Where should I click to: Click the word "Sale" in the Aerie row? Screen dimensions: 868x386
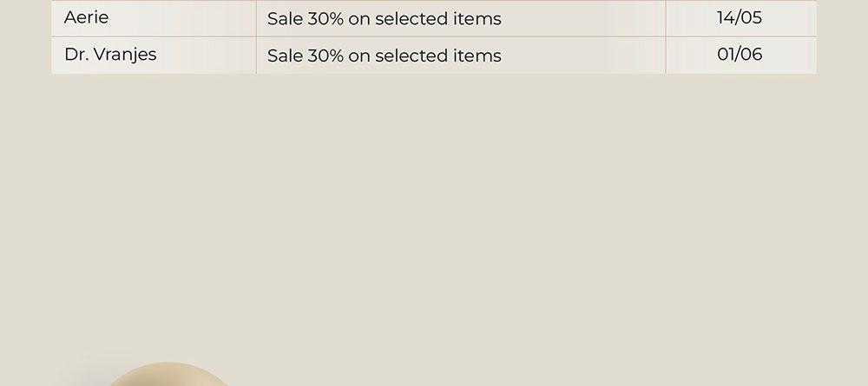pyautogui.click(x=285, y=19)
